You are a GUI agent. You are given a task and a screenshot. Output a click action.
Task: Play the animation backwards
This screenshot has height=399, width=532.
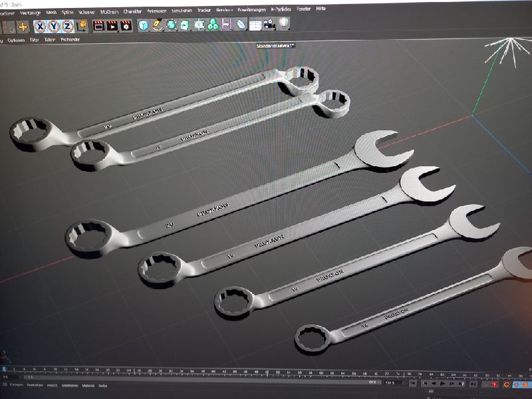434,384
